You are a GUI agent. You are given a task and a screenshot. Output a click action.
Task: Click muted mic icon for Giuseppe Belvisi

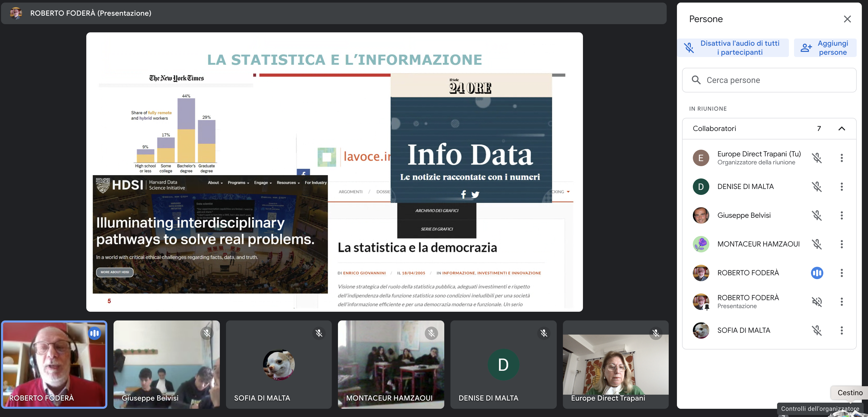pos(817,215)
